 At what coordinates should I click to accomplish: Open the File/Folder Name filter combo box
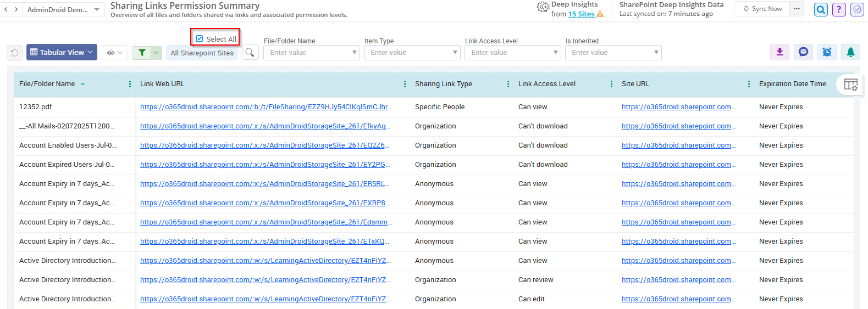311,53
